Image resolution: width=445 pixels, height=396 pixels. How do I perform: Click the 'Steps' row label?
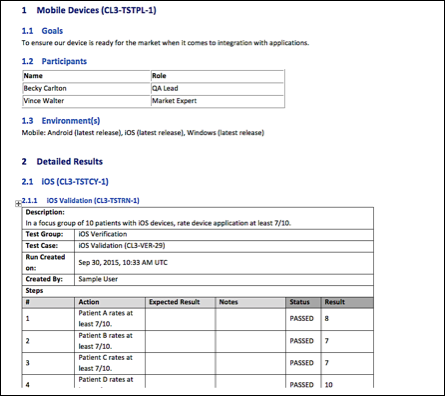34,291
